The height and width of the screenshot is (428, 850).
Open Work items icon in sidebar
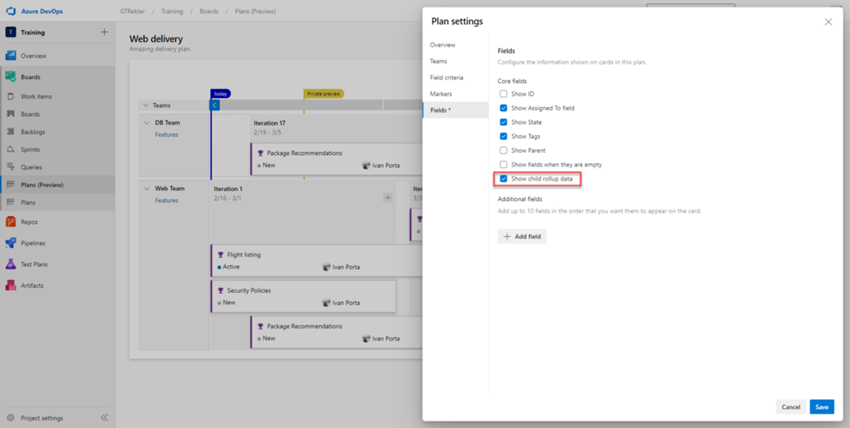(10, 96)
